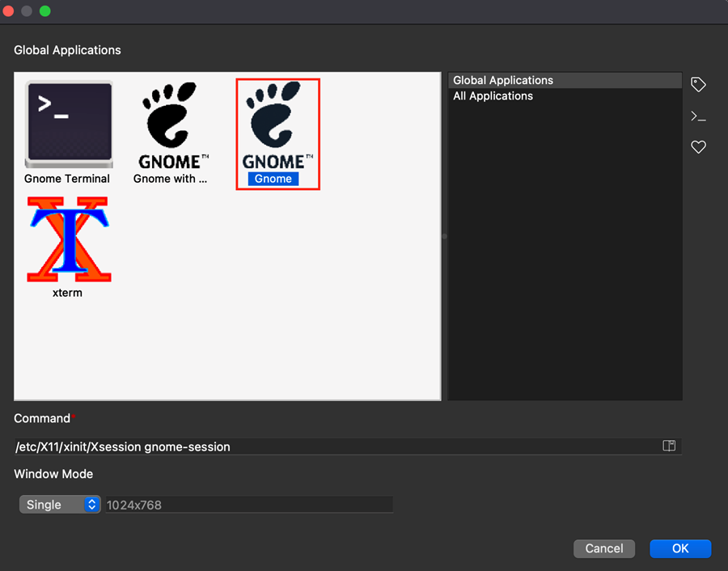728x571 pixels.
Task: Click the blue highlighted 'Gnome' label
Action: coord(273,179)
